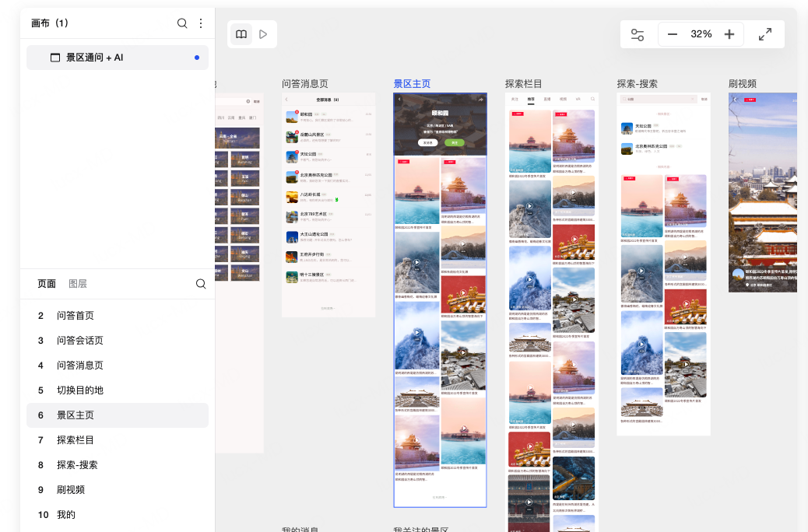Switch to the 图层 tab
This screenshot has height=532, width=808.
(x=78, y=284)
